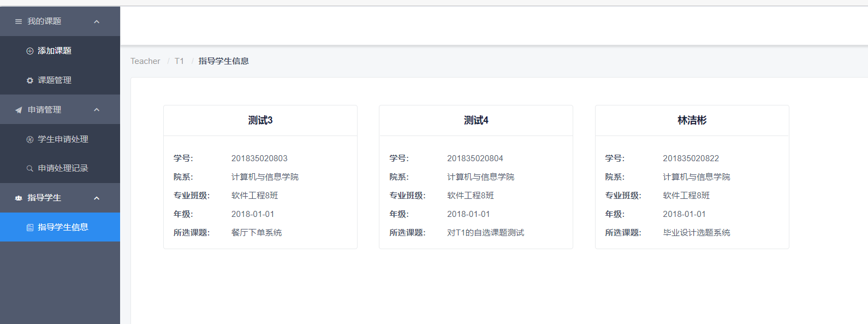
Task: Click the topic 毕业设计选题系统
Action: pyautogui.click(x=696, y=233)
